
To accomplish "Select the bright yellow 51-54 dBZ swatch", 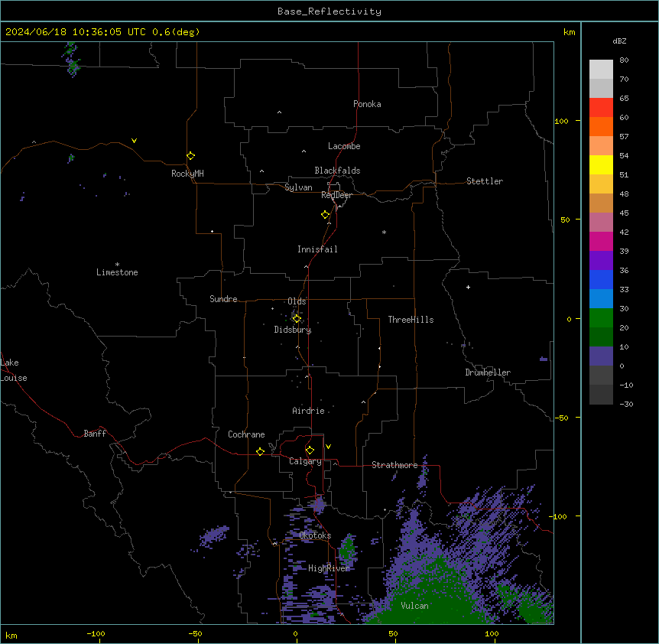I will tap(601, 164).
